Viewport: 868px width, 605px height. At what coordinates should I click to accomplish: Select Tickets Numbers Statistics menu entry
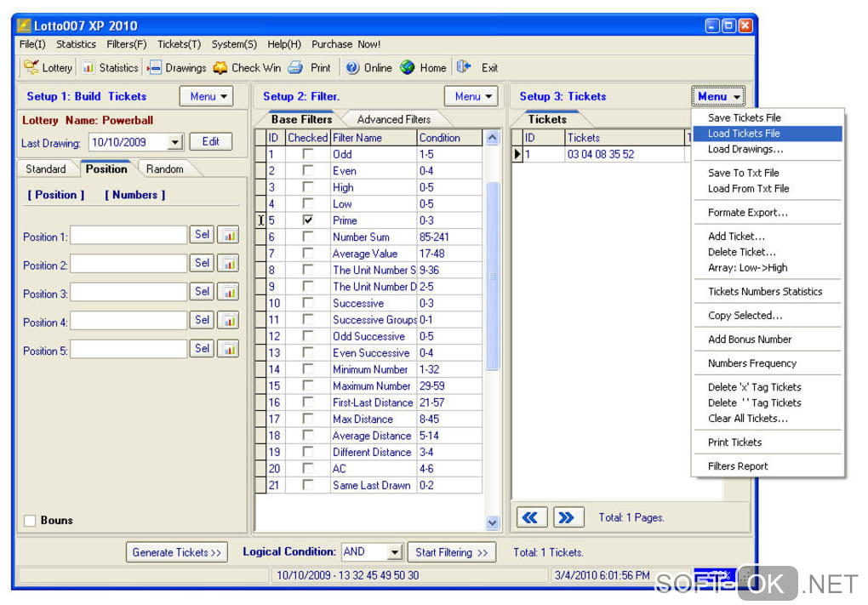pos(768,291)
